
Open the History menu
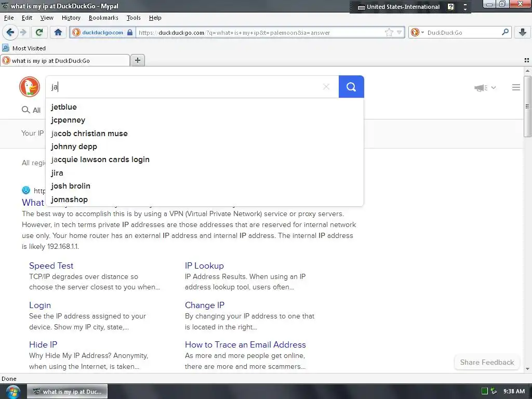71,18
